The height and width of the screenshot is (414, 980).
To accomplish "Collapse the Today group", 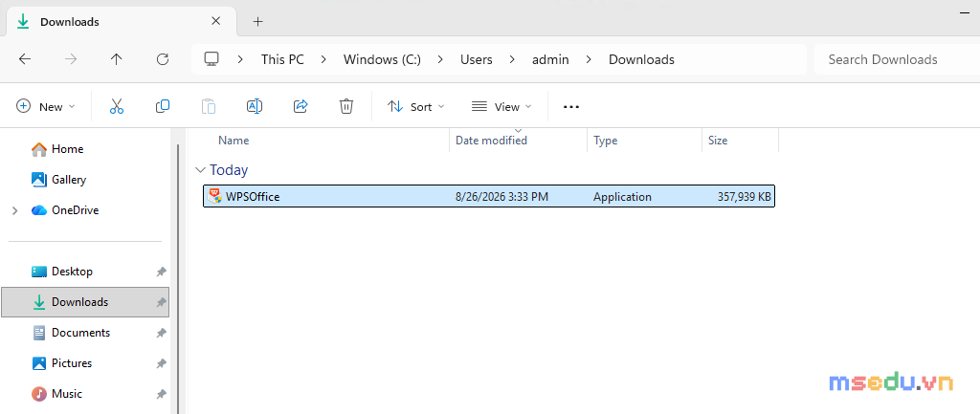I will (x=201, y=170).
